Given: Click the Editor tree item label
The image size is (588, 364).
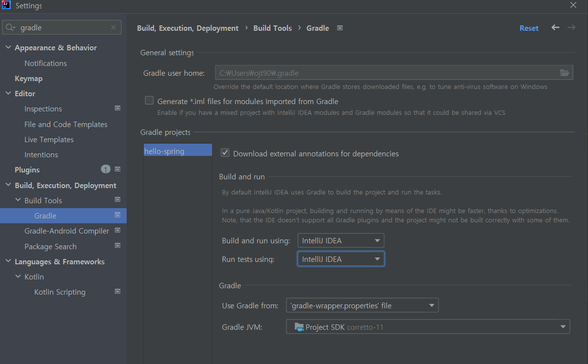Looking at the screenshot, I should tap(25, 93).
